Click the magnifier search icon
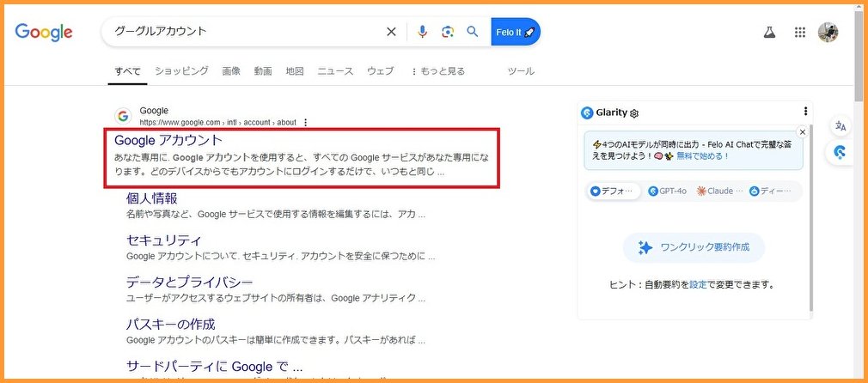The image size is (868, 383). coord(472,32)
